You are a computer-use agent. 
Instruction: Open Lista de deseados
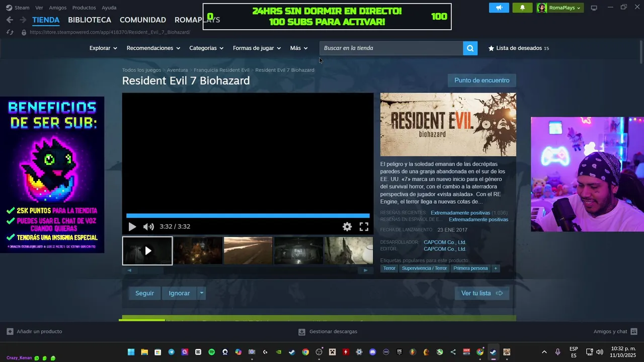[x=519, y=48]
